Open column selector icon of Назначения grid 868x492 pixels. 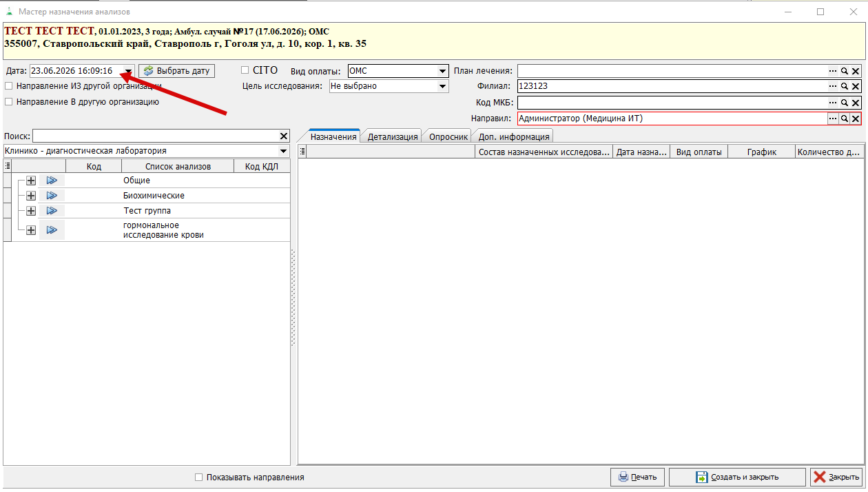(302, 152)
